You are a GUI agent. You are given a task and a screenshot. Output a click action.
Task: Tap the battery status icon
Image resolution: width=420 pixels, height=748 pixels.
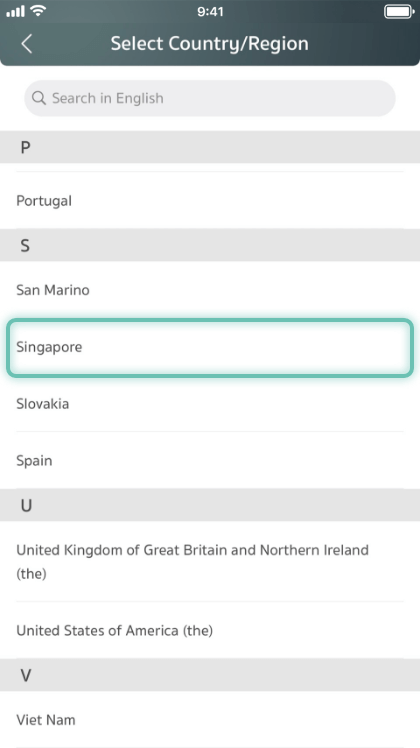[399, 11]
